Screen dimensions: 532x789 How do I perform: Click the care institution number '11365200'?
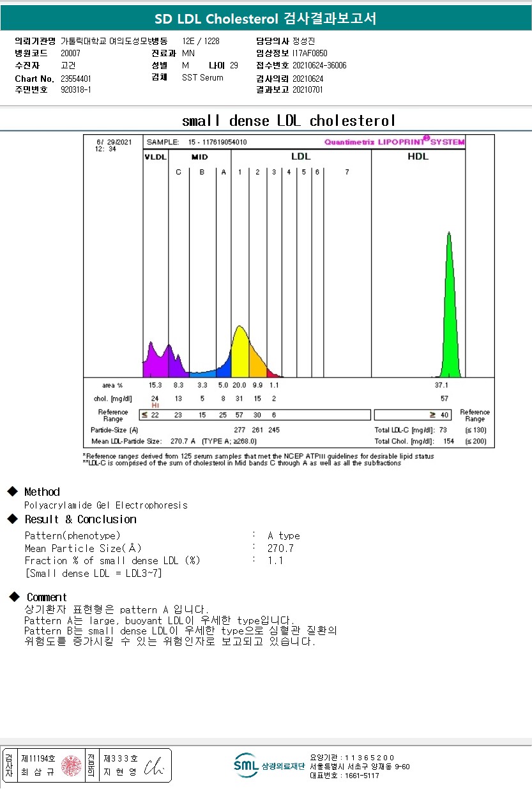(x=369, y=757)
